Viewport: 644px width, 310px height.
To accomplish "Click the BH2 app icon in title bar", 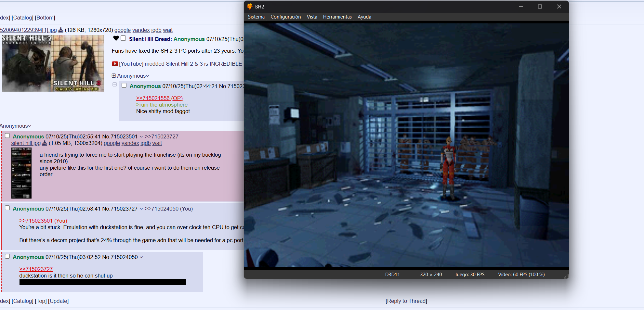I will [x=250, y=6].
